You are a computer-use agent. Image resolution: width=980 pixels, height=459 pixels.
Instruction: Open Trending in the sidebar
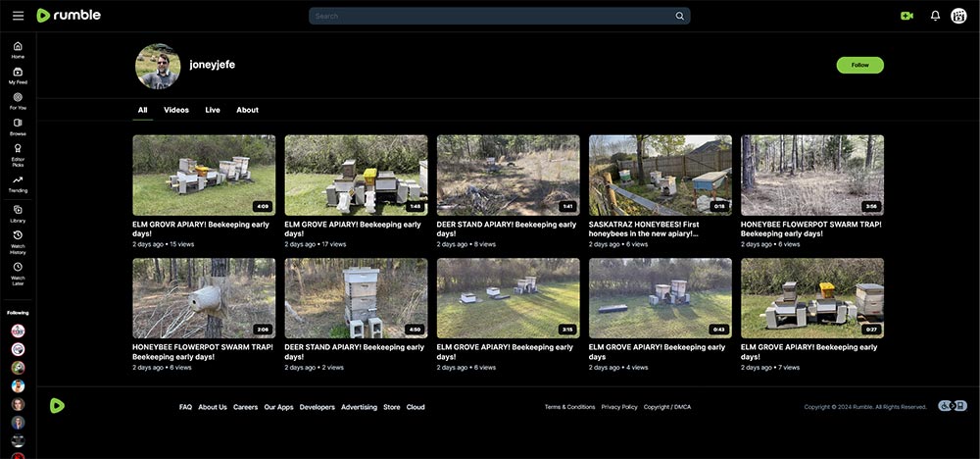click(18, 183)
